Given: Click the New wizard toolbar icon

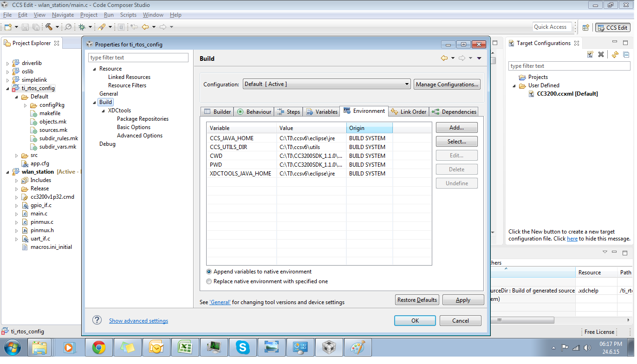Looking at the screenshot, I should pos(8,27).
